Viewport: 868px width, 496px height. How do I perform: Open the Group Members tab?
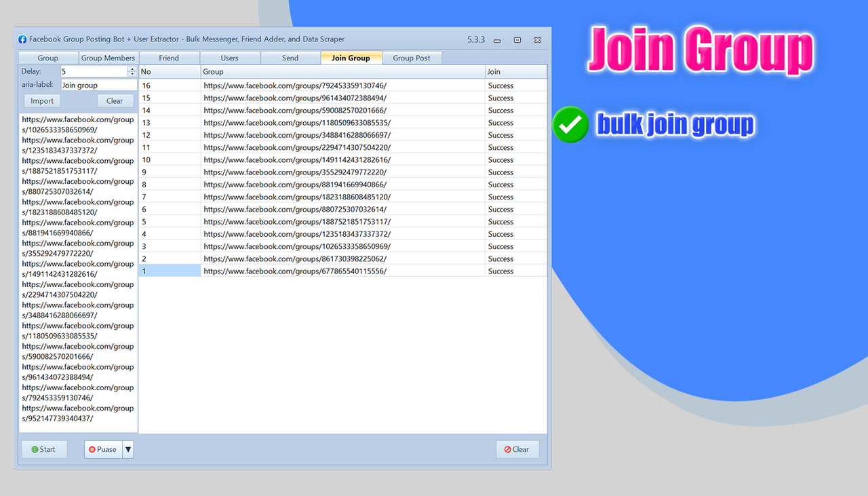108,58
